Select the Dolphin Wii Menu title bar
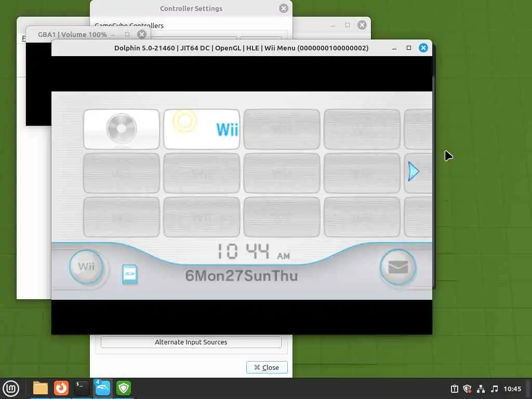The width and height of the screenshot is (532, 399). 241,48
